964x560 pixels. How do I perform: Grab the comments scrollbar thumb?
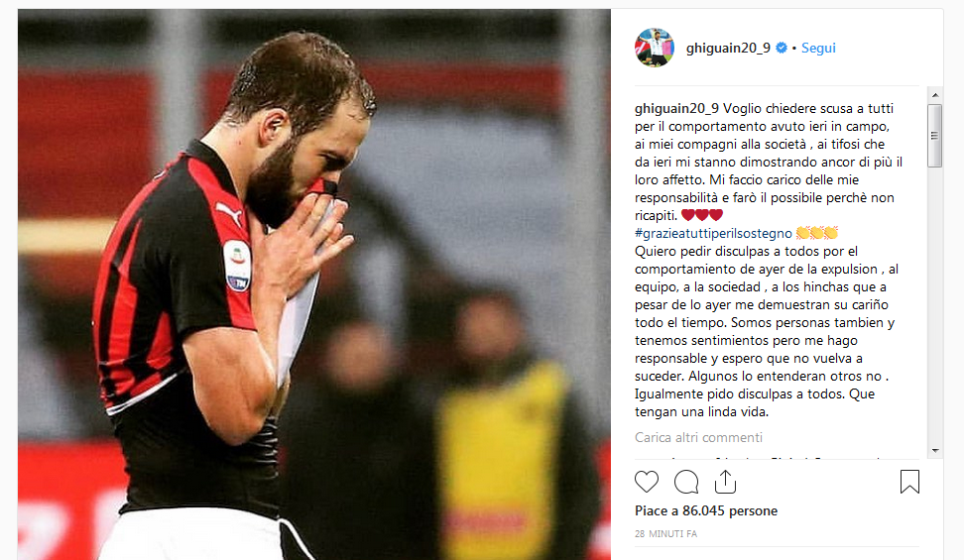935,136
